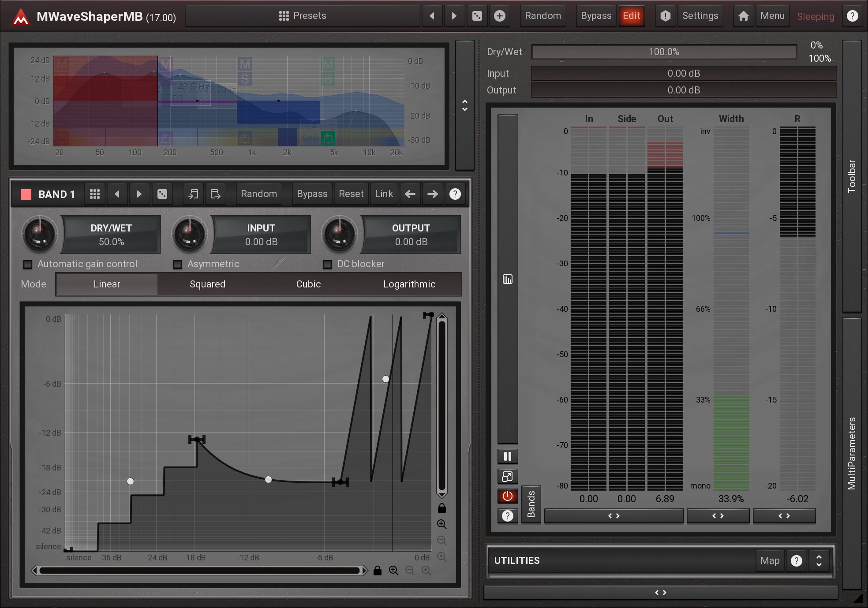Toggle the Asymmetric checkbox
The image size is (868, 608).
coord(178,264)
